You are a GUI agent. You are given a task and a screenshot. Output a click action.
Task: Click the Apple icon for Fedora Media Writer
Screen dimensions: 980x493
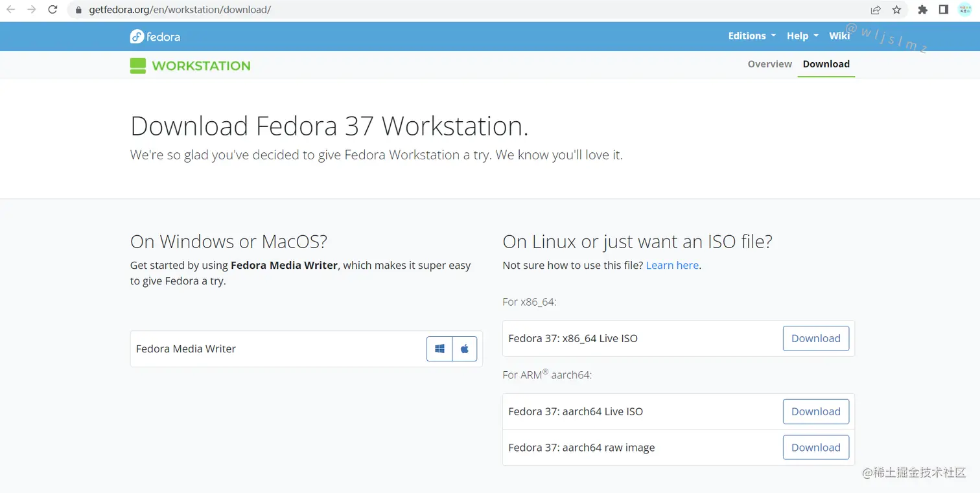[x=465, y=349]
